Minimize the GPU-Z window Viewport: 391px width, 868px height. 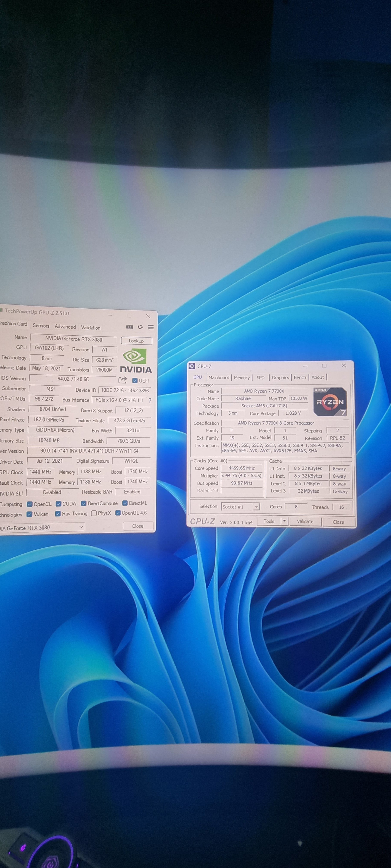(110, 315)
